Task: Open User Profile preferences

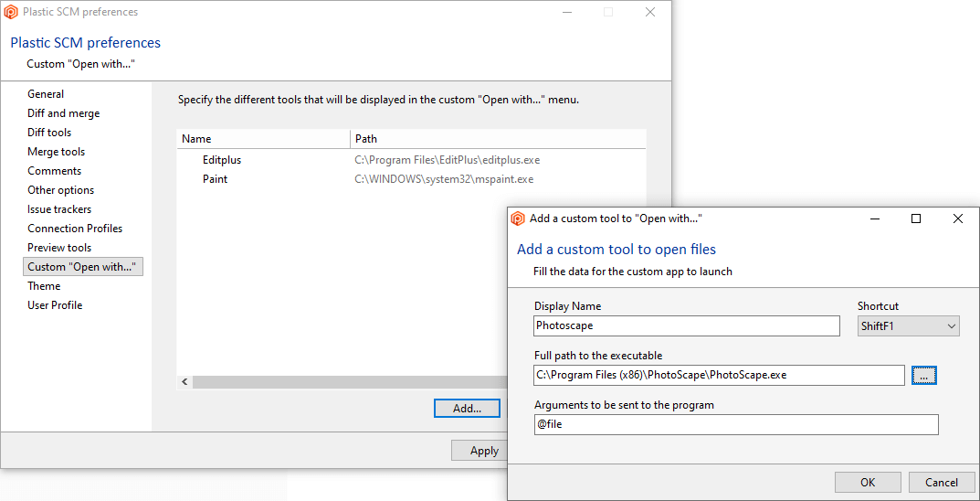Action: tap(55, 305)
